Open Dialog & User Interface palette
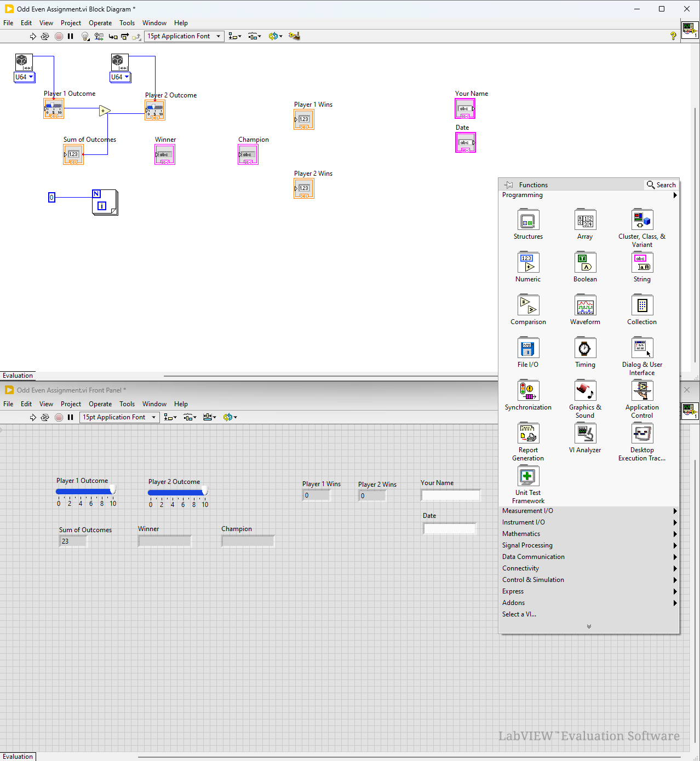 [642, 356]
